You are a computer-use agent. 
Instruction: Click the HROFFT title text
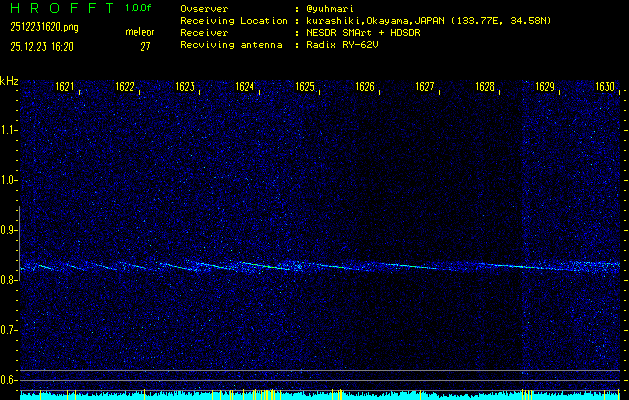click(60, 8)
